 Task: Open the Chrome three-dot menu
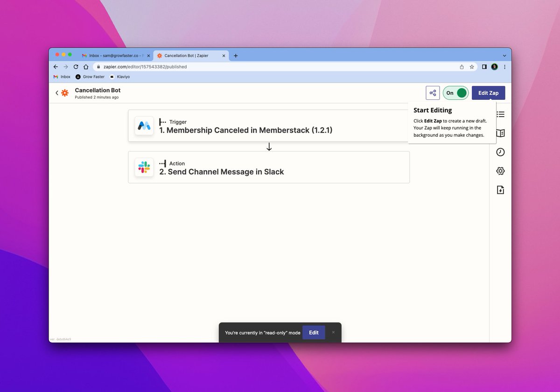(504, 67)
